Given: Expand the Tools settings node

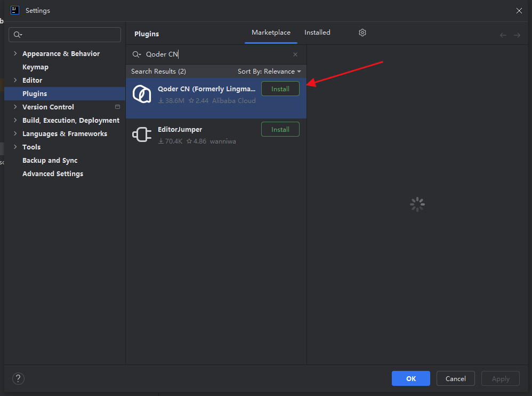Looking at the screenshot, I should click(15, 147).
